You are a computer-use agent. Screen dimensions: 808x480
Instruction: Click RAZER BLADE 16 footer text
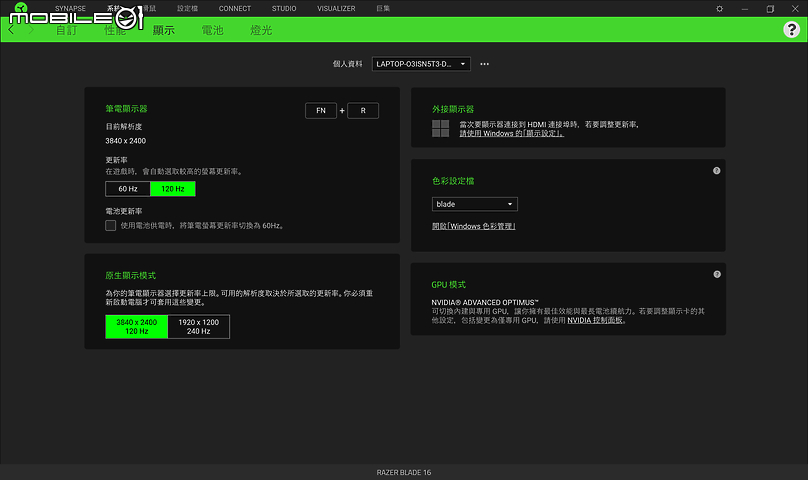[x=403, y=472]
